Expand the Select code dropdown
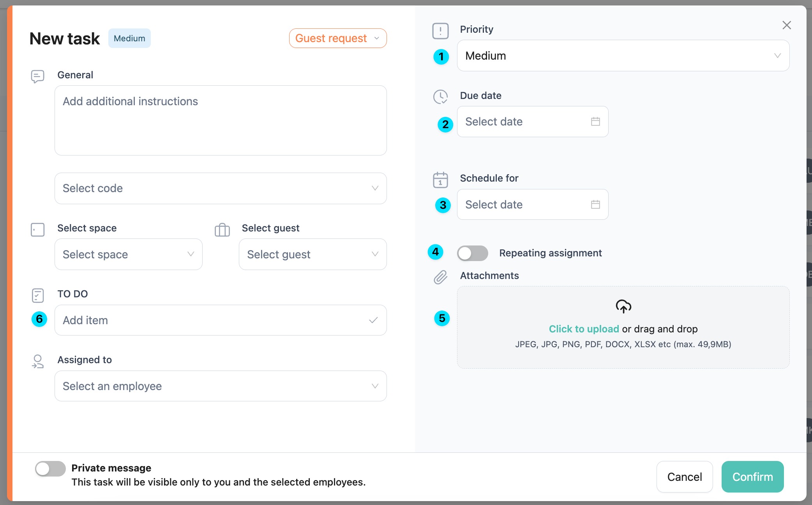This screenshot has height=505, width=812. coord(221,189)
